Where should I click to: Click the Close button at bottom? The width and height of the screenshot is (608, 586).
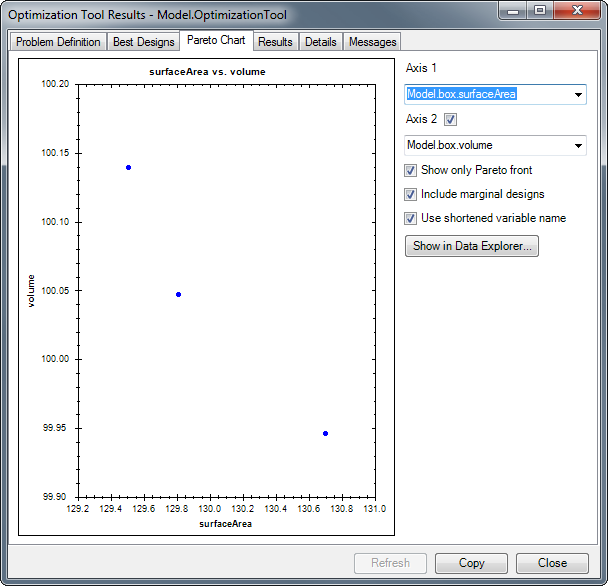[x=552, y=563]
